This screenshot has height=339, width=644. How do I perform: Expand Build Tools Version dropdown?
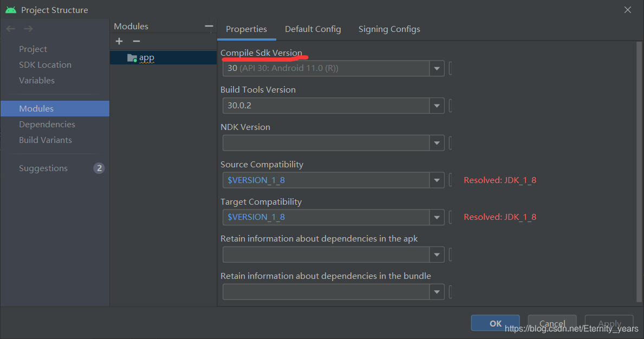coord(437,106)
